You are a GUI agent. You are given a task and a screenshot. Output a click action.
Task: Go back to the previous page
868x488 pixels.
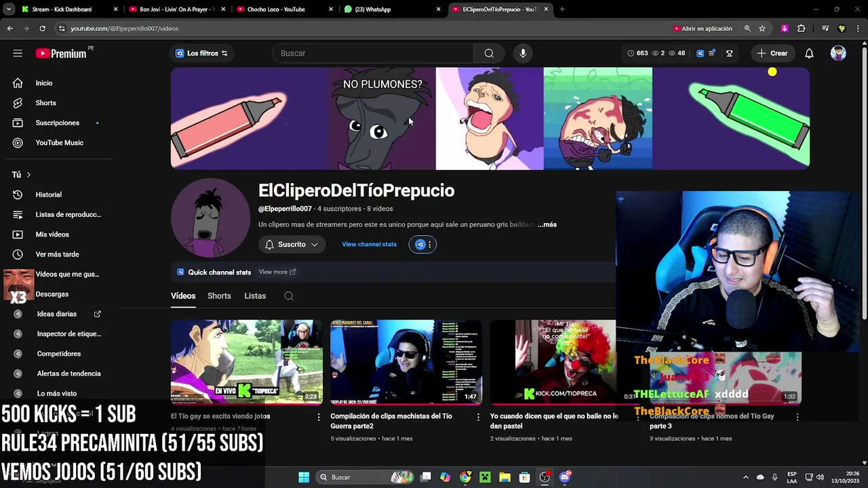click(x=9, y=28)
